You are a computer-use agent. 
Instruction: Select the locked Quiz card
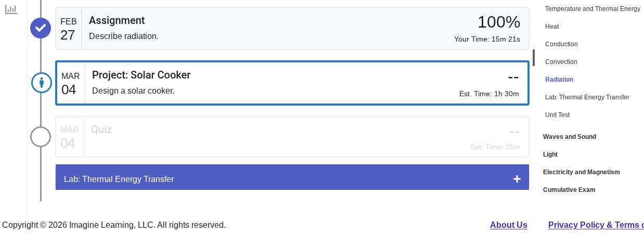(x=291, y=137)
